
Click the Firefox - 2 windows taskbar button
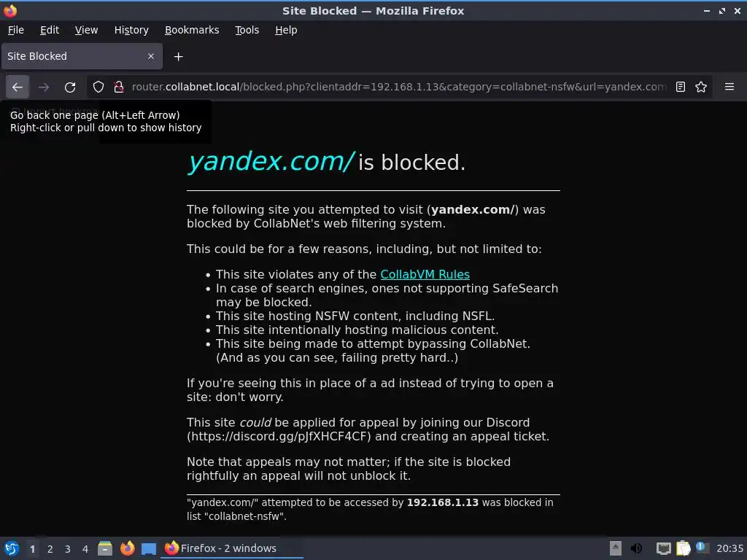coord(232,548)
